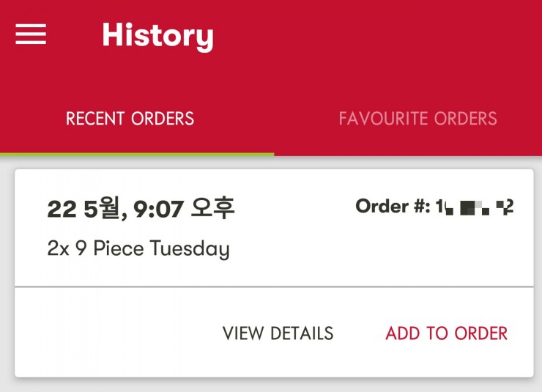The width and height of the screenshot is (542, 392).
Task: Click the History page title
Action: 157,35
